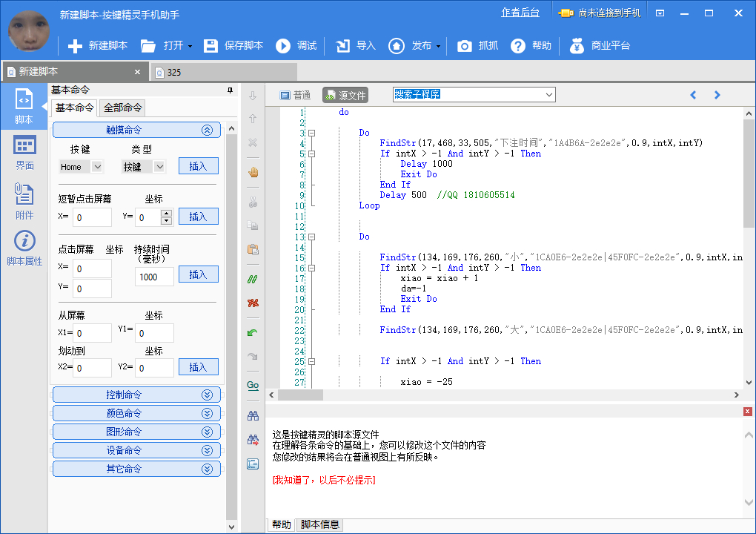Expand the 控制命令 section

136,395
